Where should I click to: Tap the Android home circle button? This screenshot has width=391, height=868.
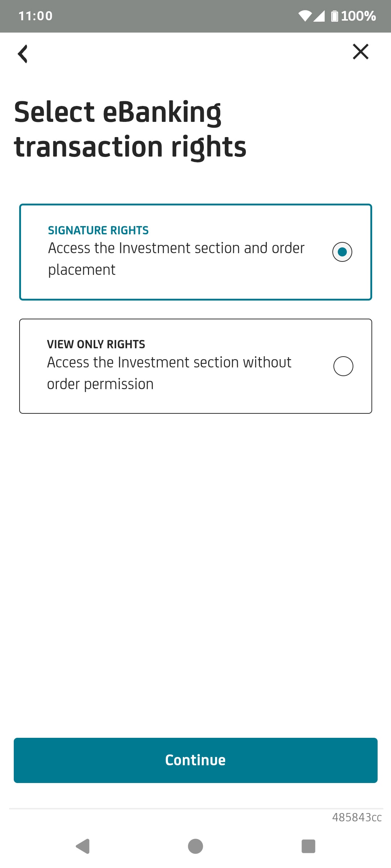coord(195,846)
